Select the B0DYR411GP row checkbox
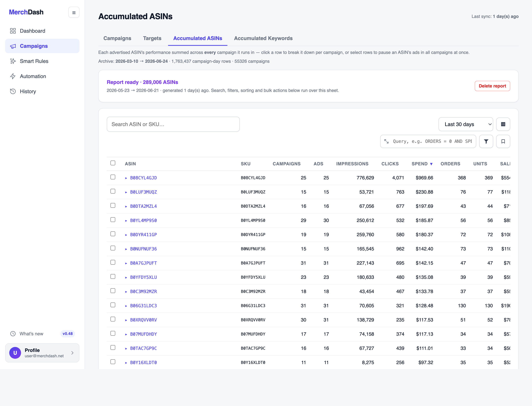Screen dimensions: 532x406 113,234
